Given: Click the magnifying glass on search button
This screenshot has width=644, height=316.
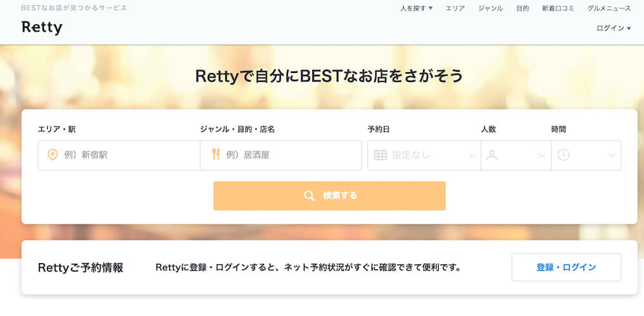Looking at the screenshot, I should tap(309, 196).
